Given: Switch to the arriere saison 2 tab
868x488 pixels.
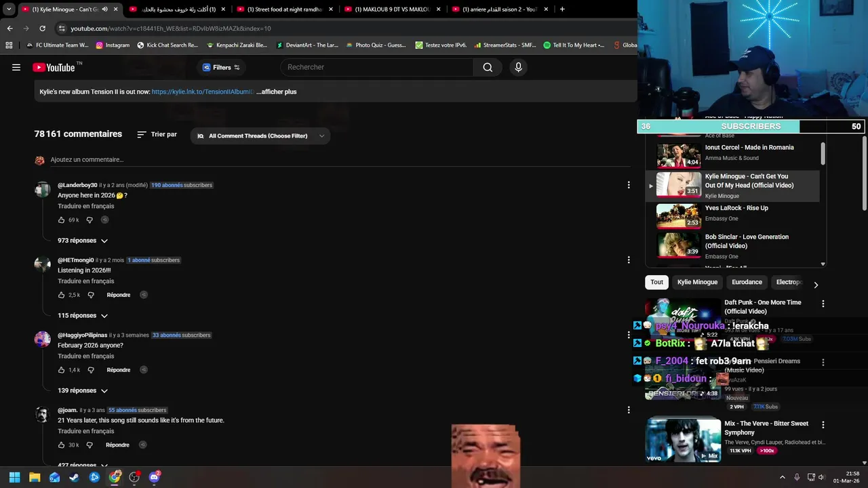Looking at the screenshot, I should [500, 9].
